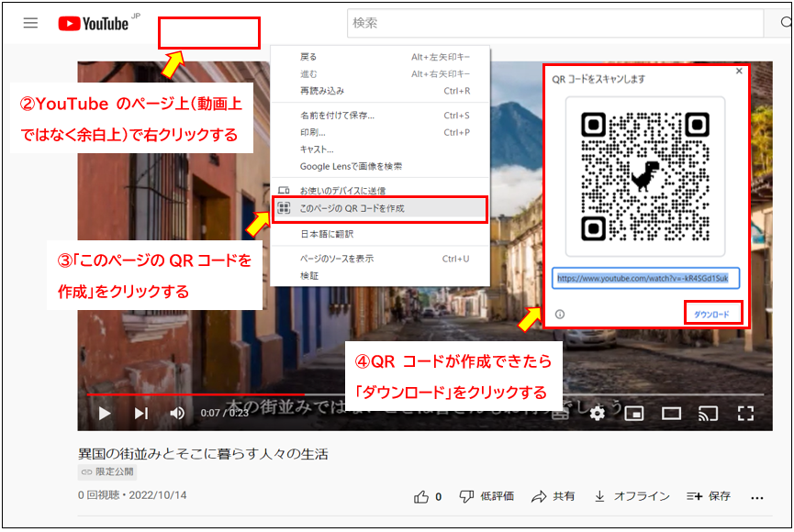The image size is (794, 532).
Task: Select 日本語に翻訳 in the context menu
Action: pos(381,235)
